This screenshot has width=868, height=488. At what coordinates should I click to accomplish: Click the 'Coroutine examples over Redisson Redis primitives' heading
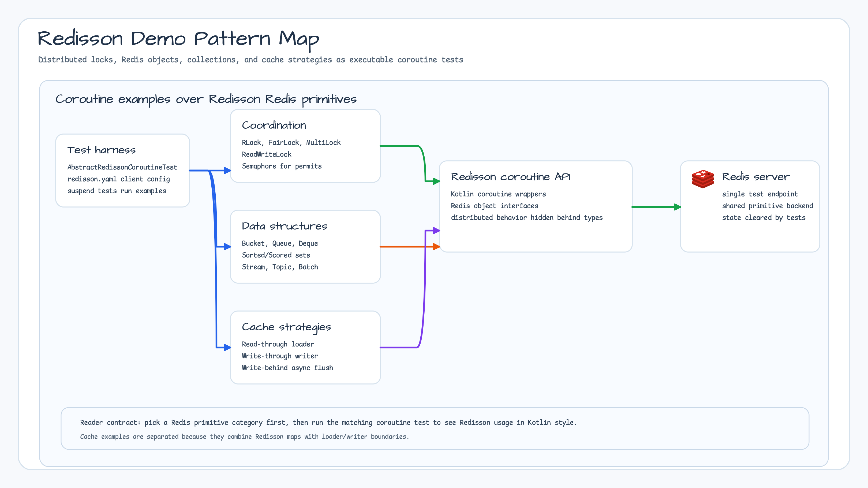[x=206, y=99]
